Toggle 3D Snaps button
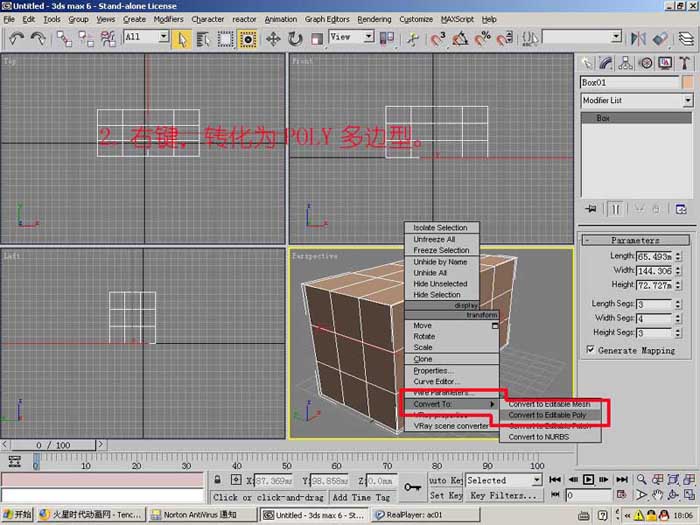Viewport: 700px width, 525px height. [x=438, y=39]
